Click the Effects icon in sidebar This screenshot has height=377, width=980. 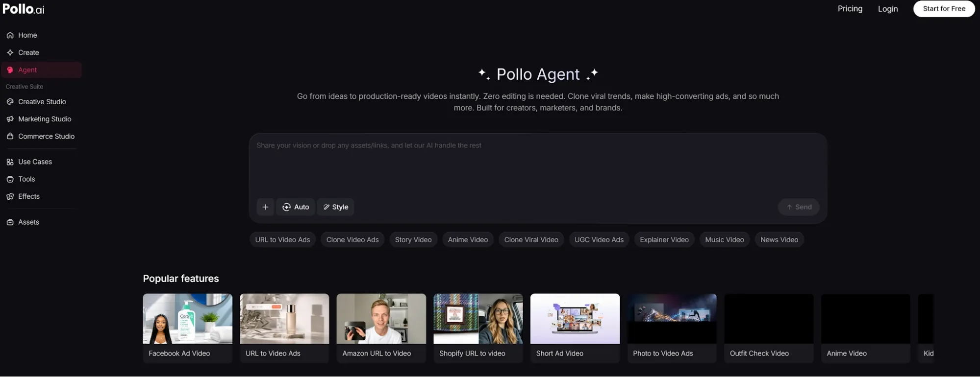point(10,196)
